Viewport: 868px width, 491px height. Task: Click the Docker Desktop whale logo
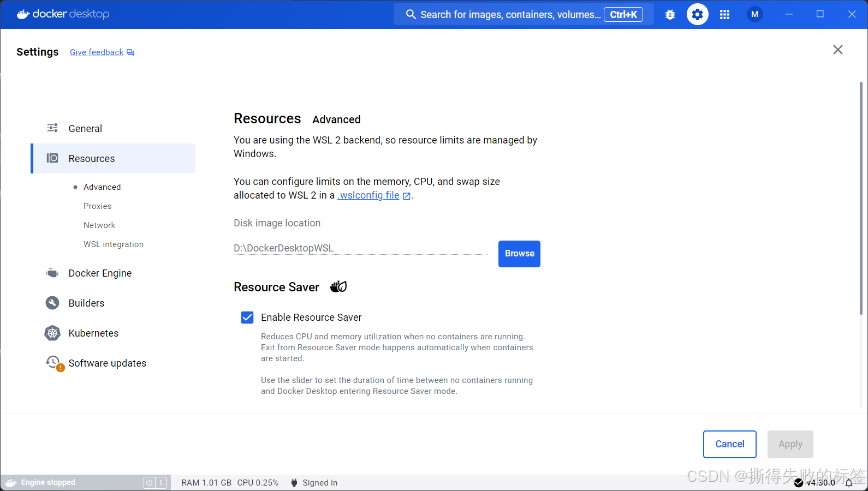[x=23, y=14]
